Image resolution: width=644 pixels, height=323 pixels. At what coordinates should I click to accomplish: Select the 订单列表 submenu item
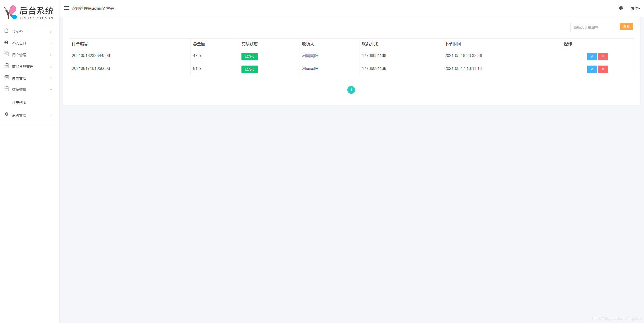click(19, 102)
